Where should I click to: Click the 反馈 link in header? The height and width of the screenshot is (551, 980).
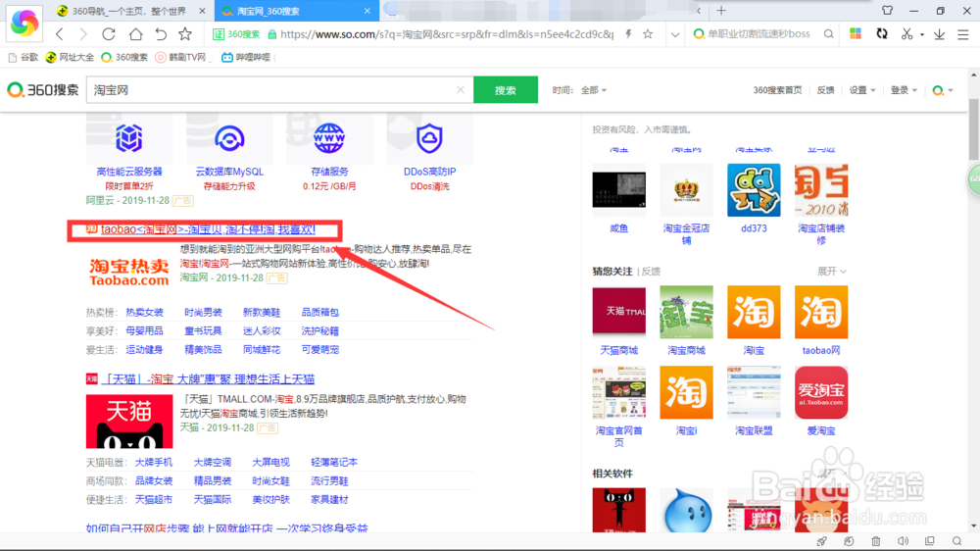(825, 90)
